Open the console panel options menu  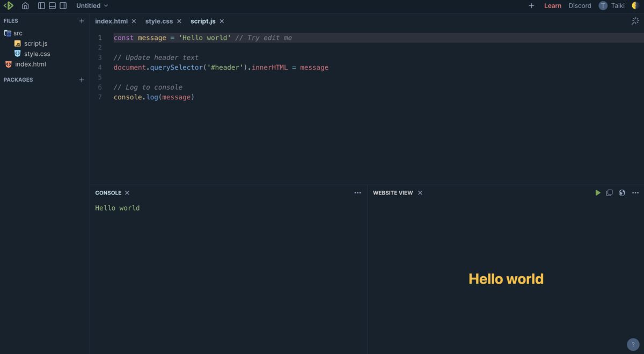[357, 192]
